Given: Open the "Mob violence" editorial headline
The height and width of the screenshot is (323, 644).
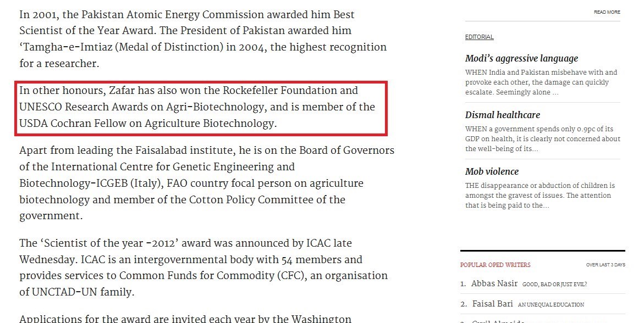Looking at the screenshot, I should pyautogui.click(x=492, y=171).
